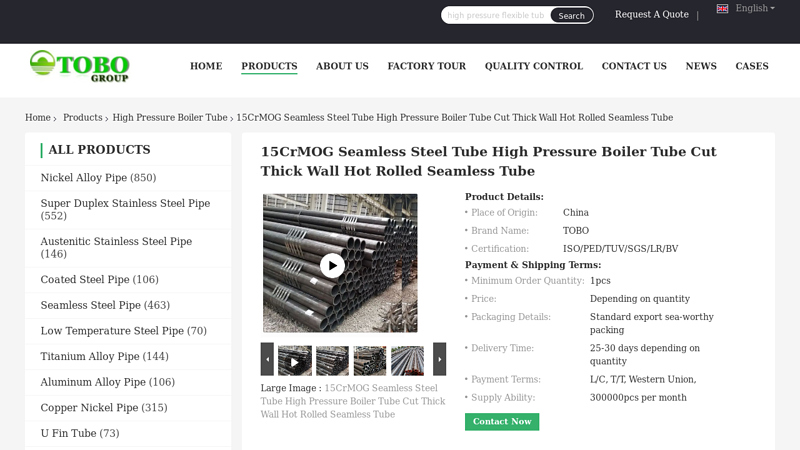Click the 'TOBO' brand name value
This screenshot has width=800, height=450.
pyautogui.click(x=576, y=231)
